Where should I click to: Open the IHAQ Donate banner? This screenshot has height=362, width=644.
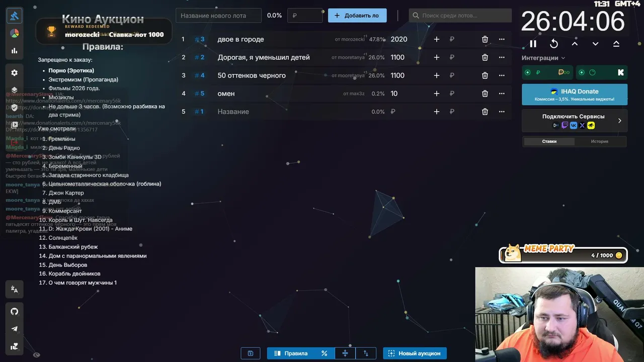click(575, 95)
